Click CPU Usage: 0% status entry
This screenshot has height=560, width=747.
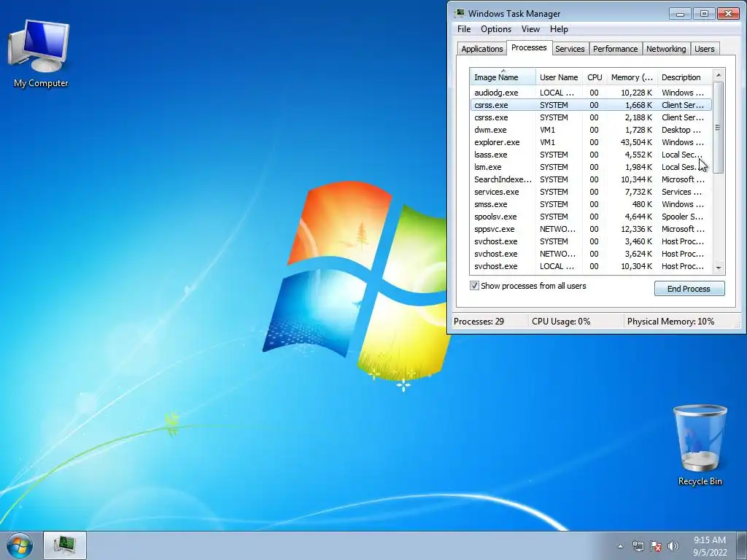pos(561,322)
